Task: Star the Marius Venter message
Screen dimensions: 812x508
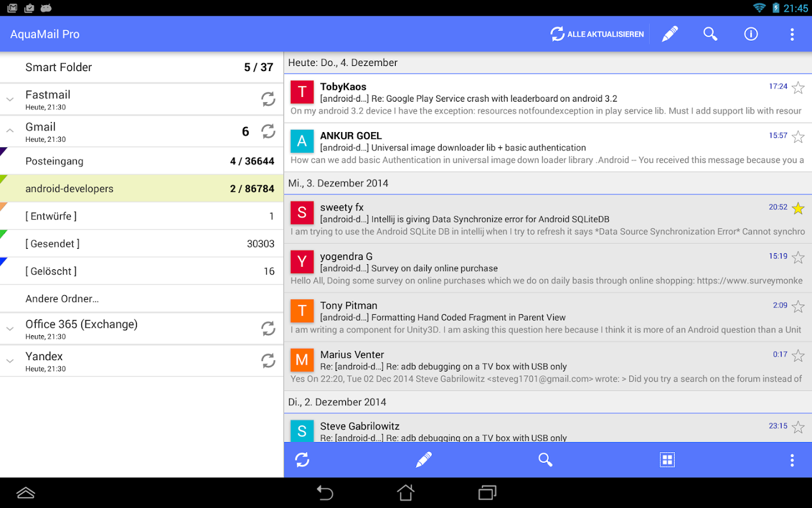Action: pos(798,356)
